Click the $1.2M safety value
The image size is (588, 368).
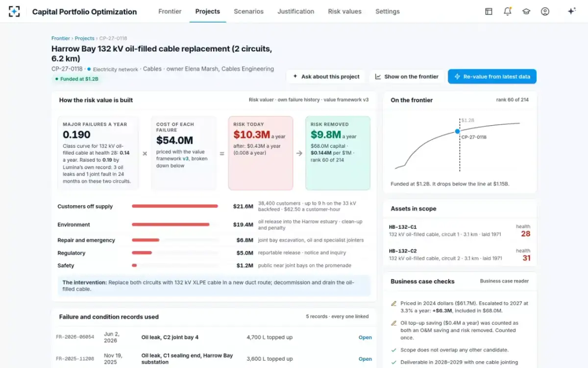(245, 265)
